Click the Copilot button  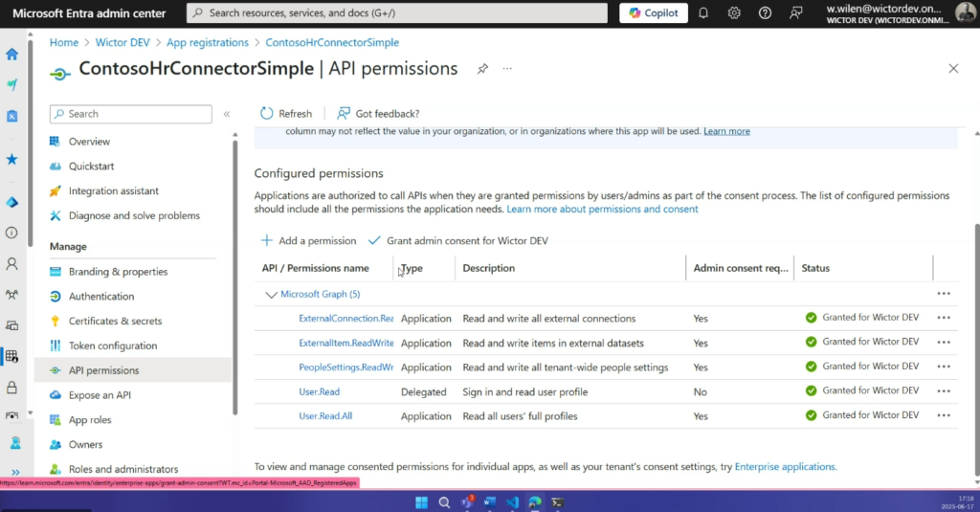pos(654,12)
